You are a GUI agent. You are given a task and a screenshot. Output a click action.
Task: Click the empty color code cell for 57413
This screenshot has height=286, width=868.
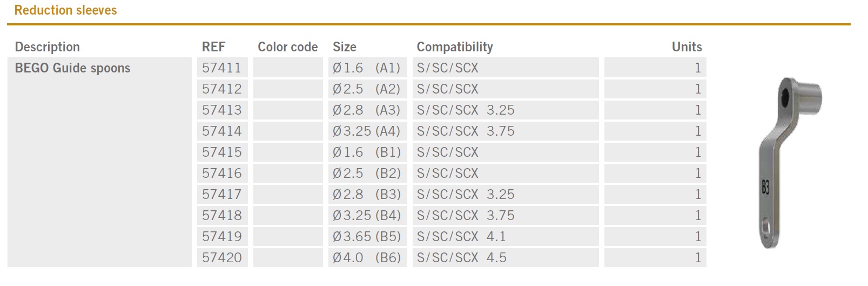[288, 110]
